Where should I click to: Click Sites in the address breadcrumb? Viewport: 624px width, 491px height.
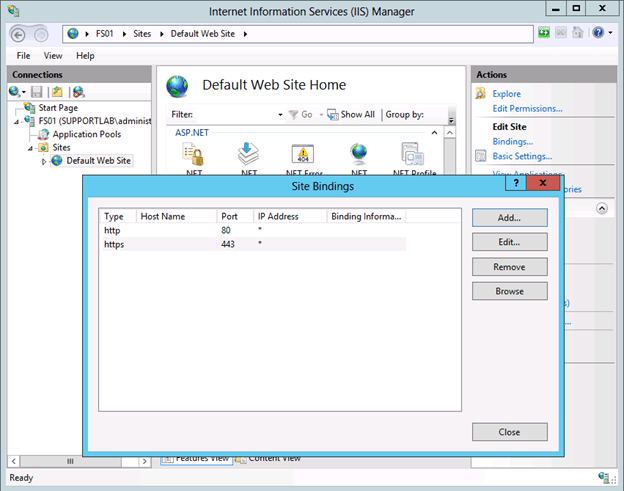point(142,34)
